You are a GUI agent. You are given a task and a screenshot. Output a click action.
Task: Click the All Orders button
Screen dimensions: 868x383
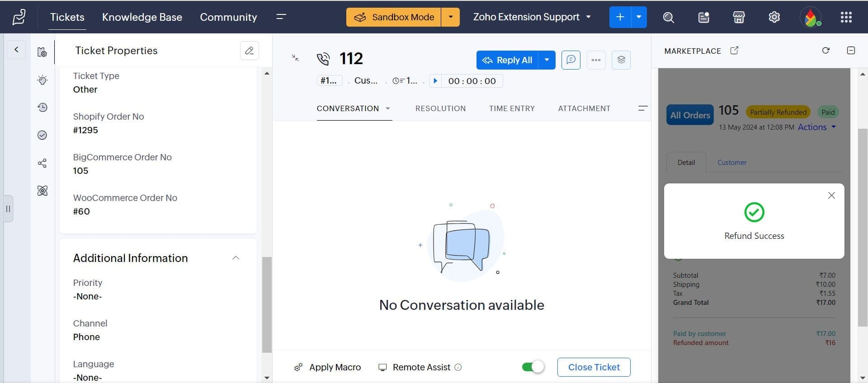click(x=690, y=115)
